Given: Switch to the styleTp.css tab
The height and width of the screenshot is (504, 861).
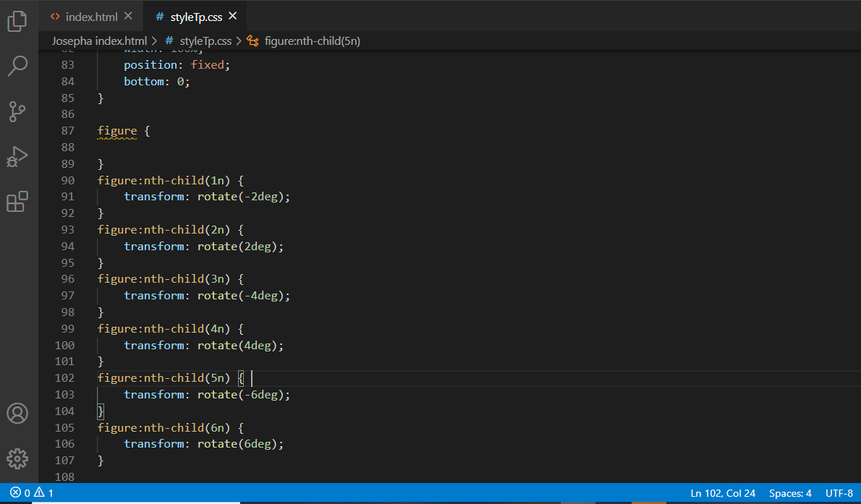Looking at the screenshot, I should 196,17.
